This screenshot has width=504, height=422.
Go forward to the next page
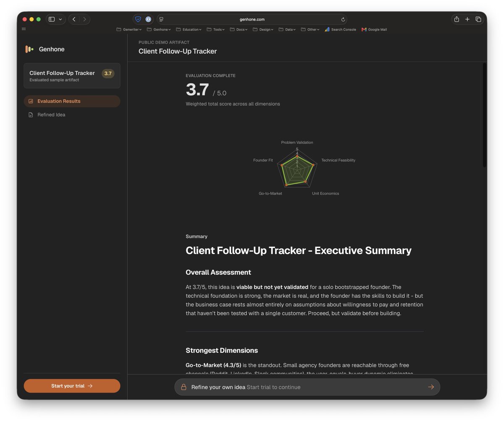tap(84, 19)
